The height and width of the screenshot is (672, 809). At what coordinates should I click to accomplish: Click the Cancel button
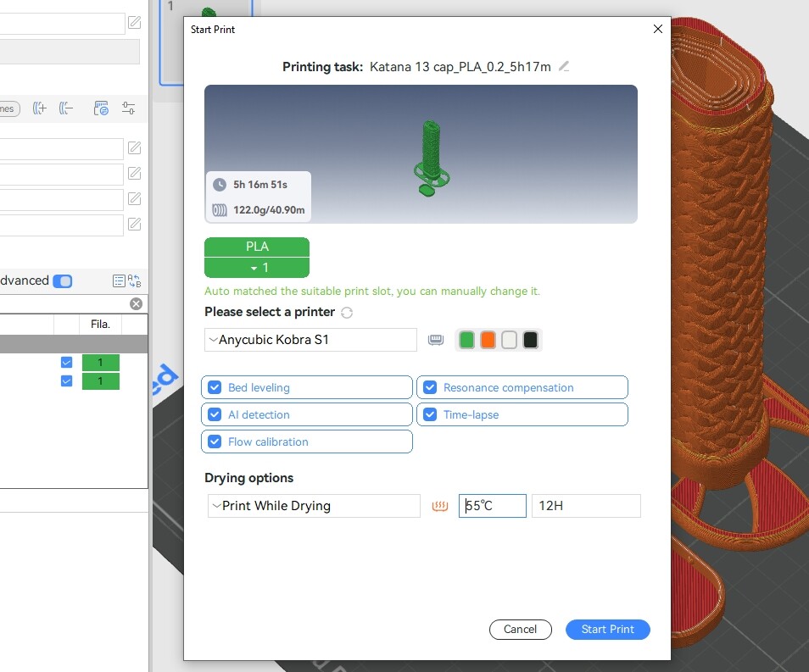pos(520,629)
